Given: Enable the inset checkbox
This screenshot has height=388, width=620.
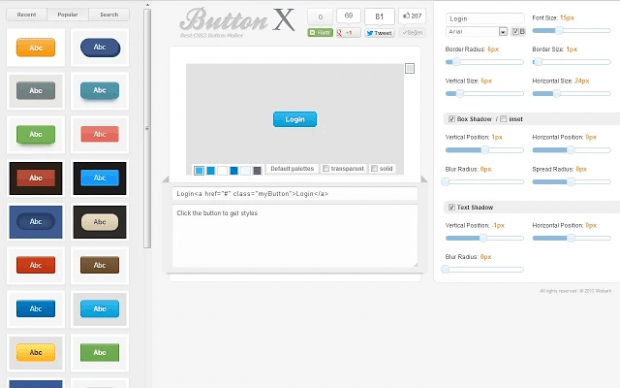Looking at the screenshot, I should pyautogui.click(x=503, y=119).
